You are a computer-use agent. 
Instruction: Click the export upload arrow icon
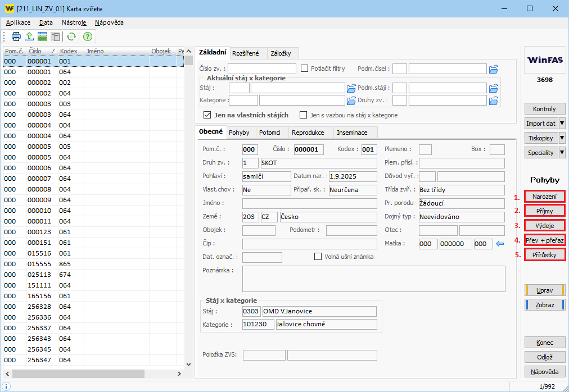[29, 37]
